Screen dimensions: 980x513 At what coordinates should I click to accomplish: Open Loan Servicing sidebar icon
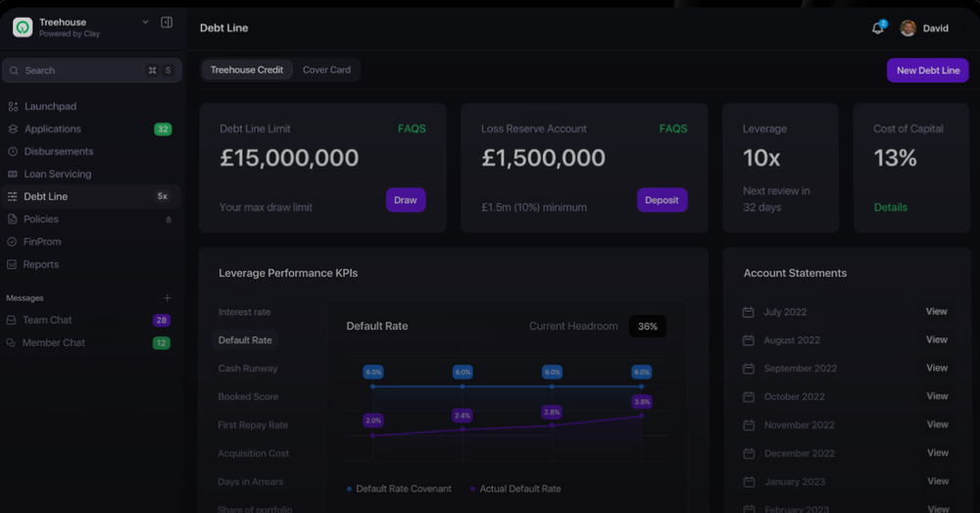[x=13, y=174]
